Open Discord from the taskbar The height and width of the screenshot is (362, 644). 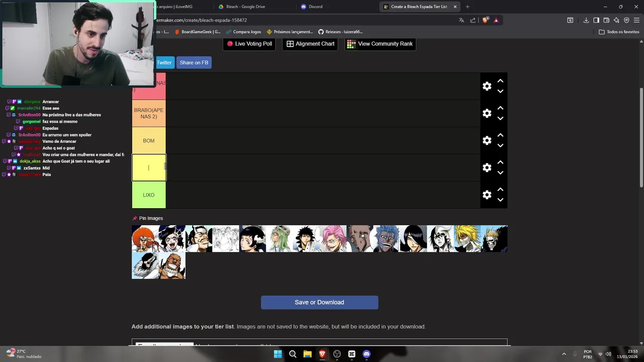coord(366,354)
